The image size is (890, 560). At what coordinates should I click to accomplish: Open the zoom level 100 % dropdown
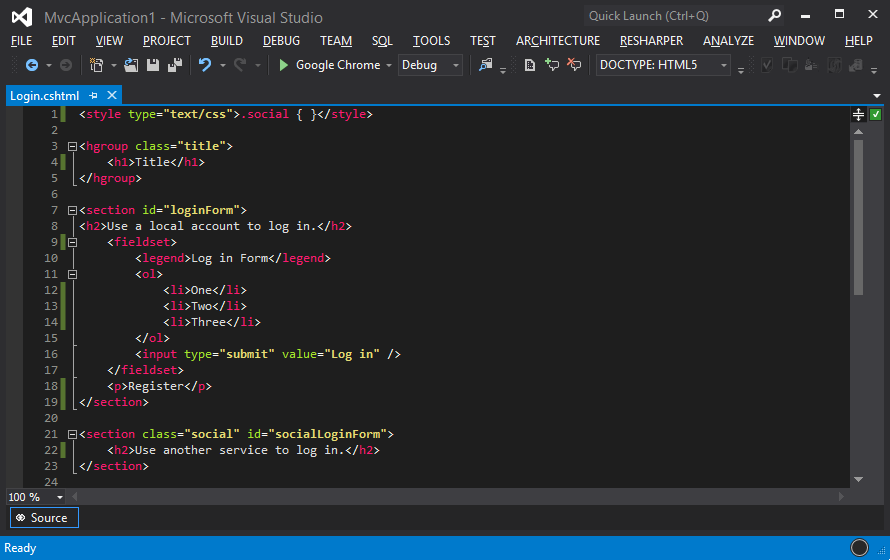60,497
